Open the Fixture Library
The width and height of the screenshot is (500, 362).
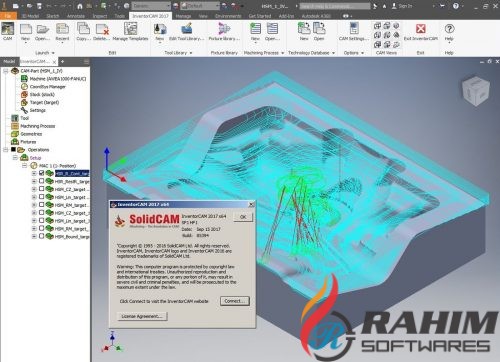pyautogui.click(x=224, y=31)
